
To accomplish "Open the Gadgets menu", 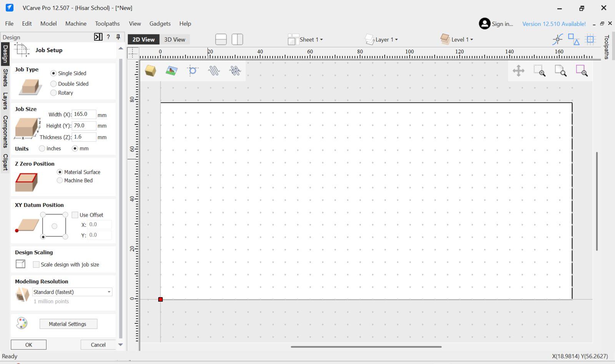I will 160,23.
